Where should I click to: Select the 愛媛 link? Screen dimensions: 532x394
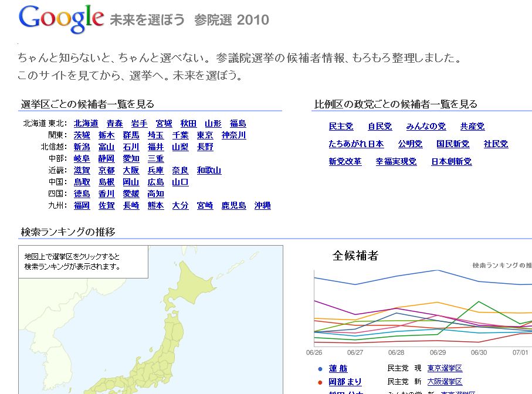pyautogui.click(x=131, y=193)
